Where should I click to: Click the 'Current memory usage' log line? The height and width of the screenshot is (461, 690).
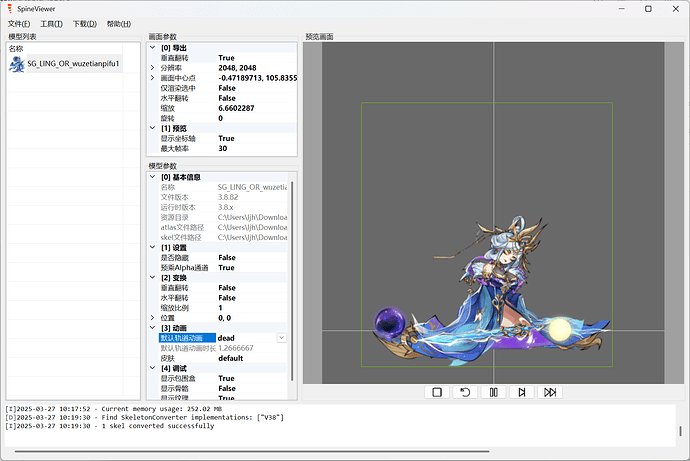[114, 409]
